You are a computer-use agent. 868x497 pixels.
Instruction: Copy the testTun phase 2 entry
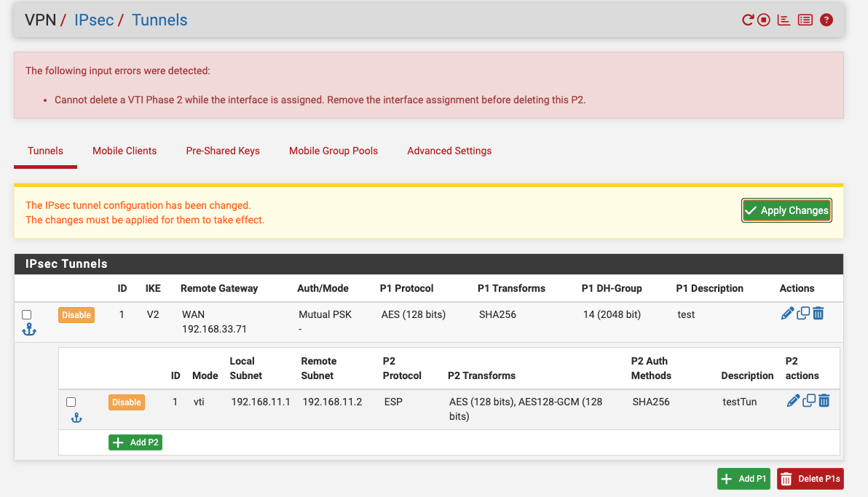809,401
